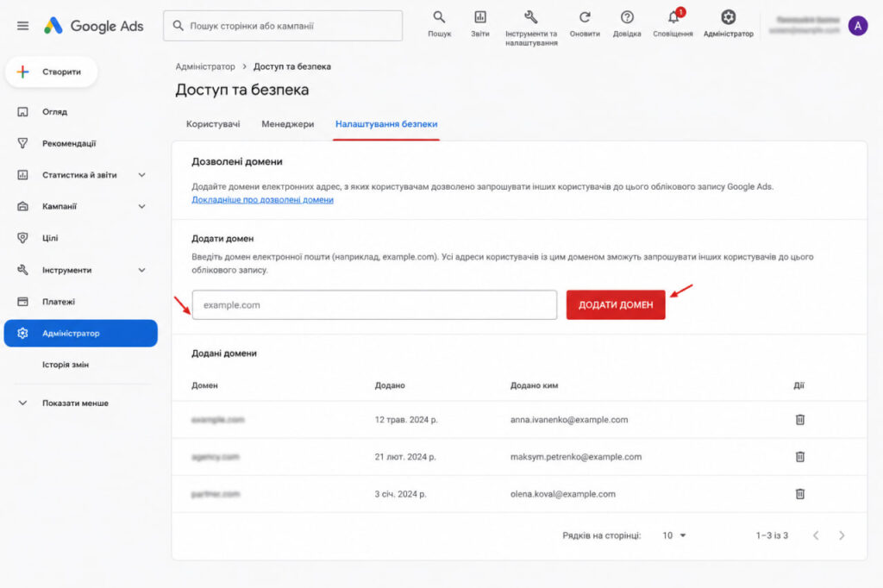883x588 pixels.
Task: Select the Адміністратор sidebar item
Action: click(x=80, y=334)
